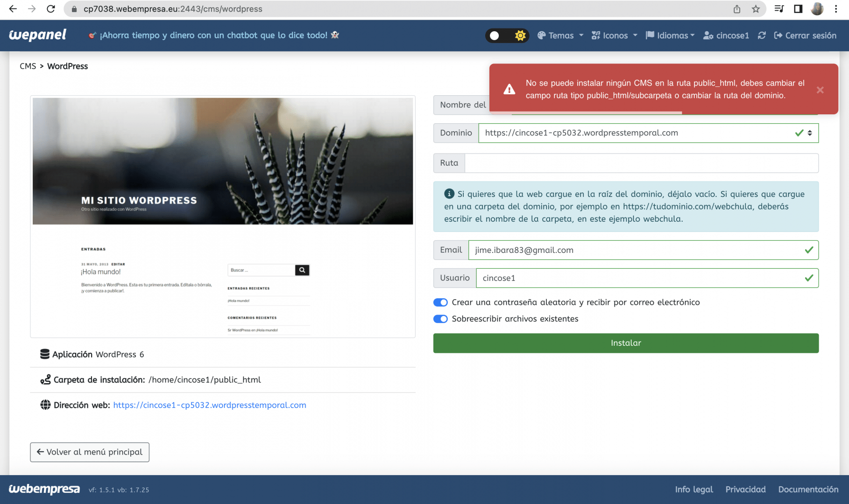The image size is (849, 504).
Task: Click the WordPress breadcrumb
Action: [x=68, y=66]
